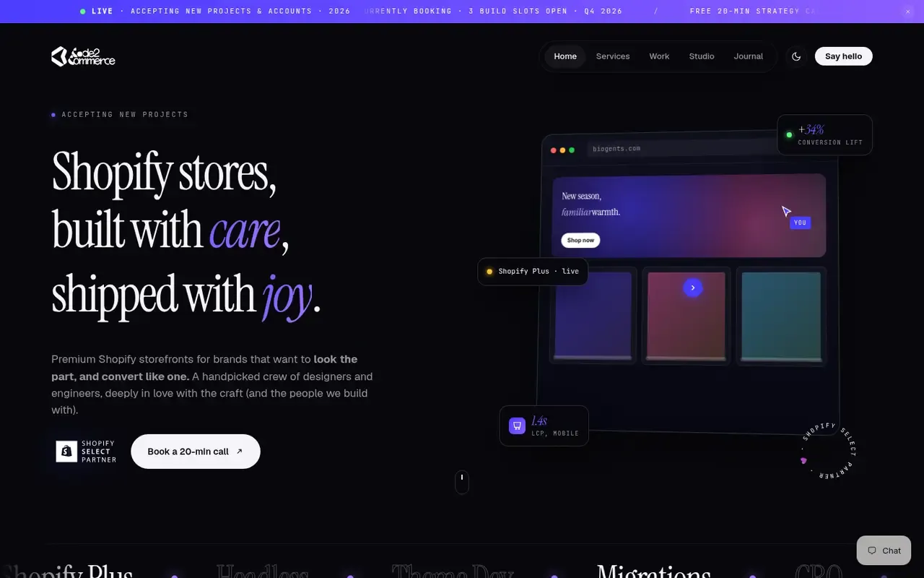Click the Shopify bag partner badge icon
The image size is (924, 578).
click(x=66, y=452)
